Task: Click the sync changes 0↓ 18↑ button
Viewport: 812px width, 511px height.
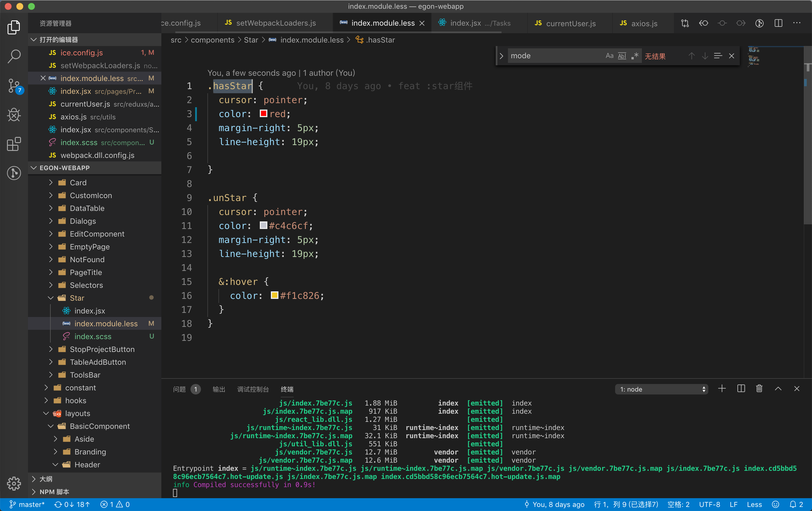Action: coord(72,504)
